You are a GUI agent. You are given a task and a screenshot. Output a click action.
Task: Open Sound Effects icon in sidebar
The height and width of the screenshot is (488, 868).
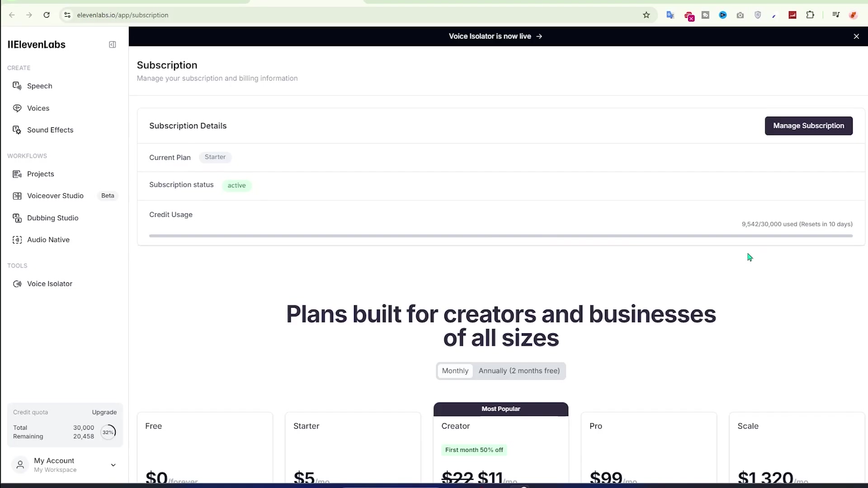tap(17, 130)
